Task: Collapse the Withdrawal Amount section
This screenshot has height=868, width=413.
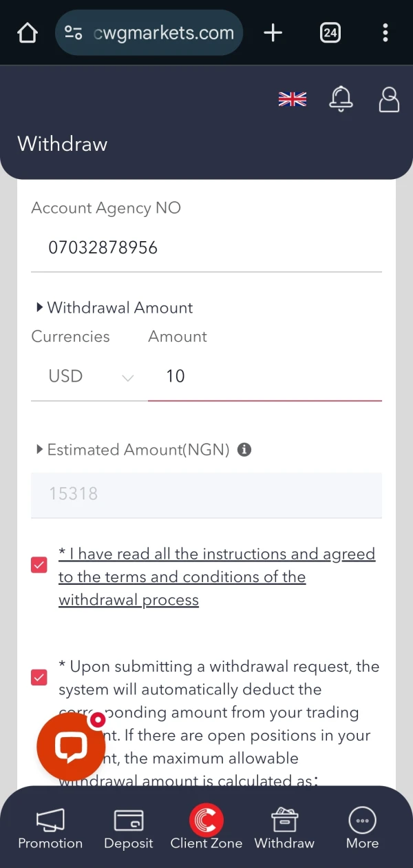Action: (40, 307)
